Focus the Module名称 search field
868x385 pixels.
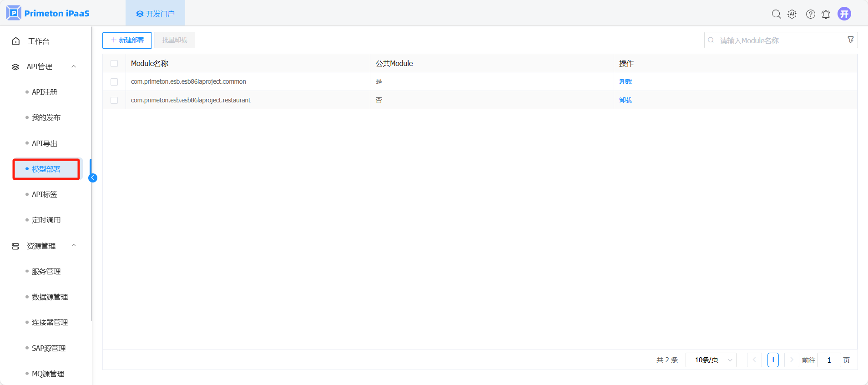point(778,41)
